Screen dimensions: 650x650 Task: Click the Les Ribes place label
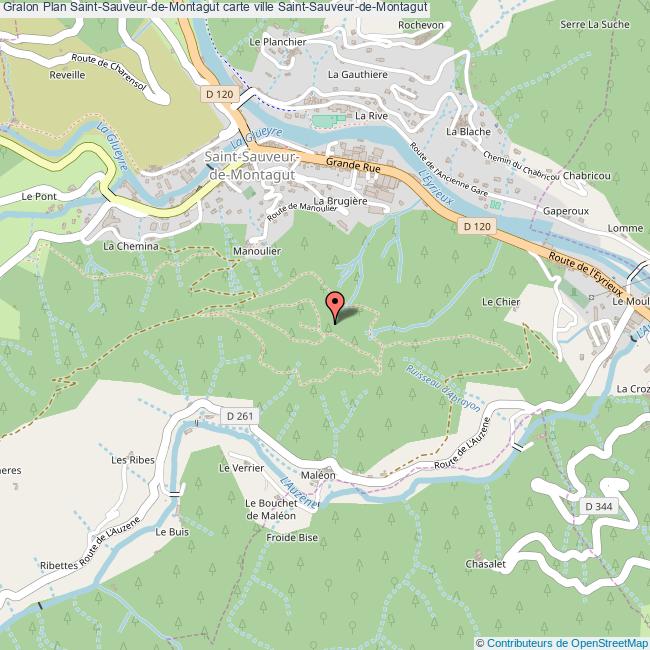[133, 460]
